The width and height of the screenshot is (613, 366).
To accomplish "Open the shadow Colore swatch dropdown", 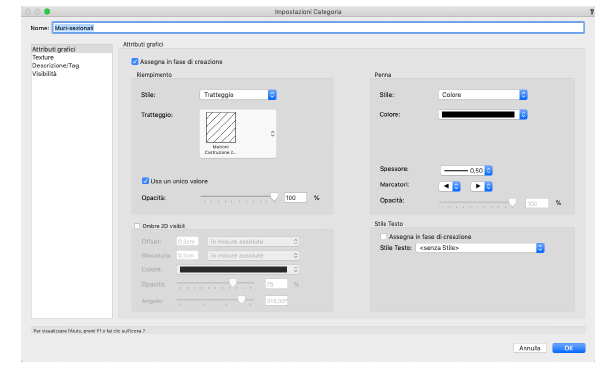I will (238, 269).
